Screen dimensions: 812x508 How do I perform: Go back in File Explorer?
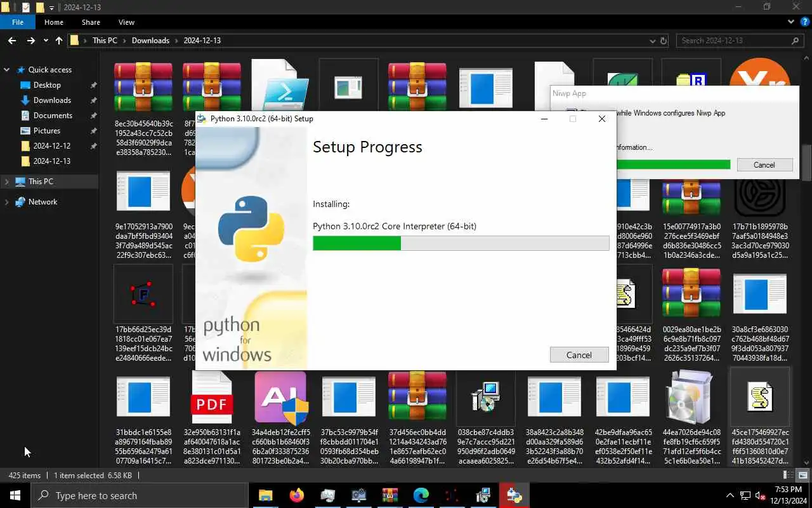[11, 41]
